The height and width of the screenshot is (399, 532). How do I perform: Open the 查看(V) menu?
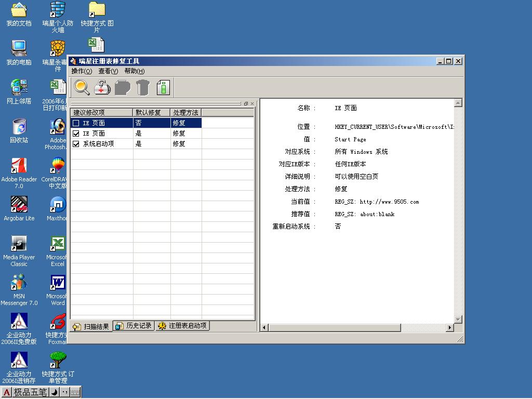pos(108,71)
